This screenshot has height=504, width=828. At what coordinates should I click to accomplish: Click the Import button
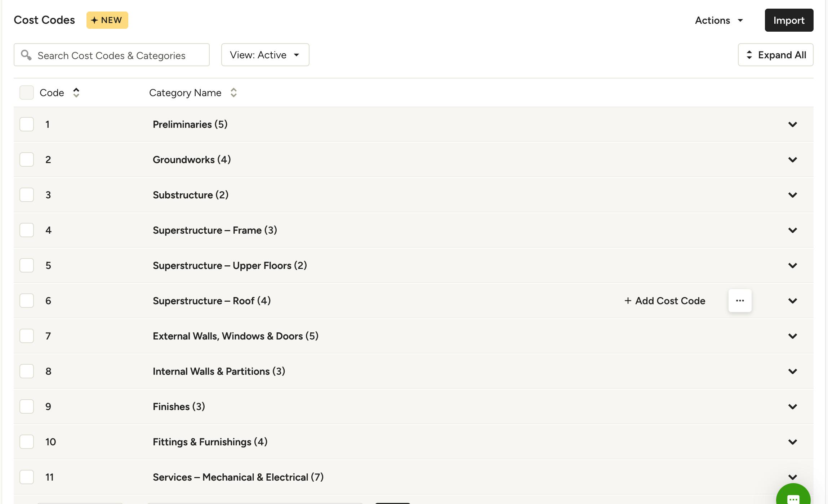point(789,20)
